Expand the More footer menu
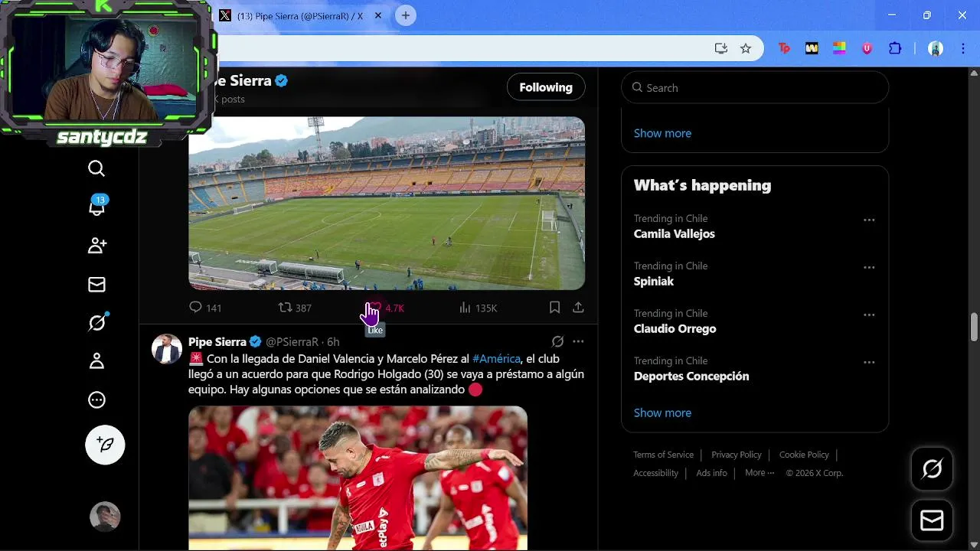This screenshot has height=551, width=980. [759, 473]
